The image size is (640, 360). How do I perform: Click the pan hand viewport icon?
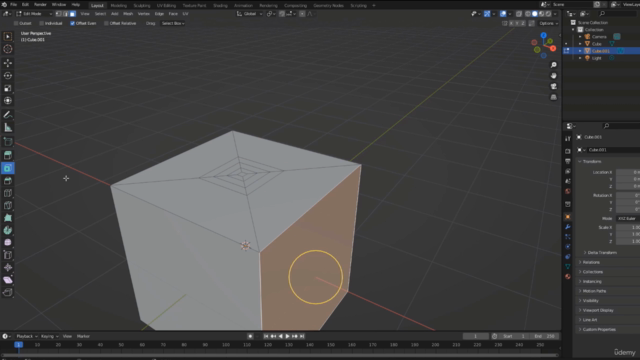click(553, 76)
